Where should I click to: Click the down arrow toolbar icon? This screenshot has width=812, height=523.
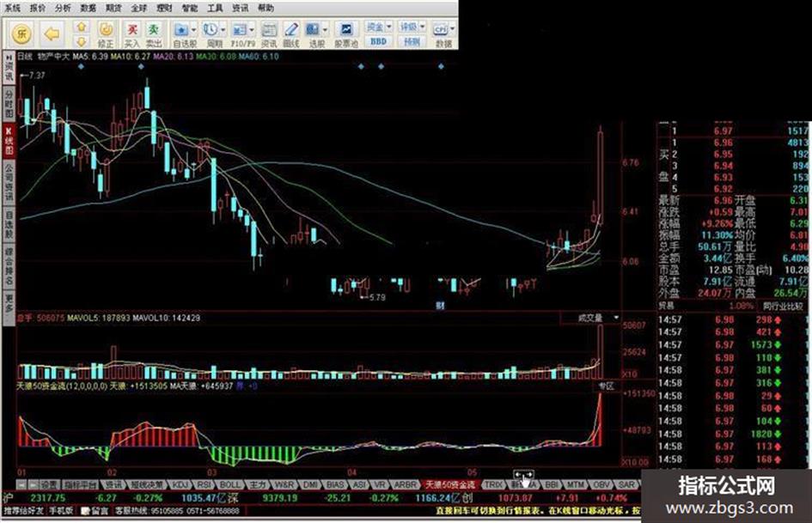pyautogui.click(x=82, y=41)
